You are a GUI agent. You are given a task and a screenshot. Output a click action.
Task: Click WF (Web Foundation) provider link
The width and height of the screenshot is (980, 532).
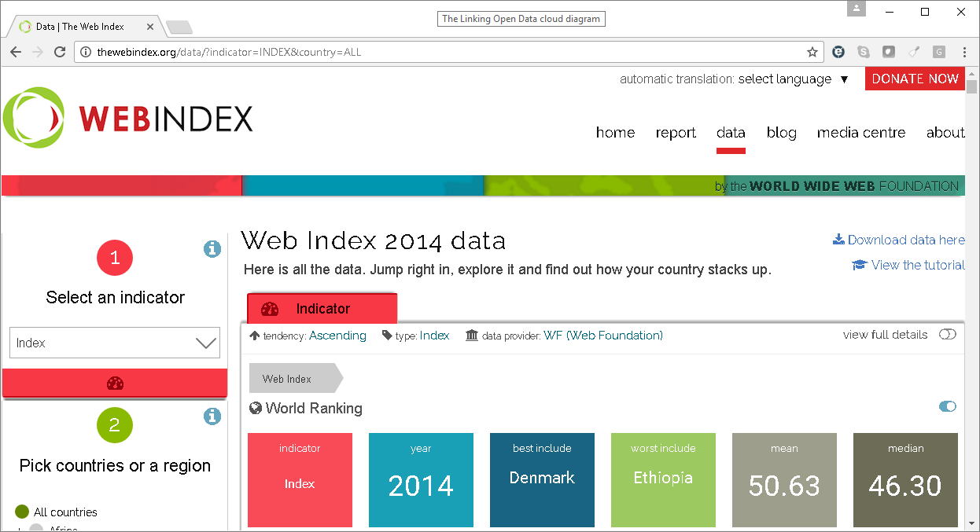click(603, 336)
